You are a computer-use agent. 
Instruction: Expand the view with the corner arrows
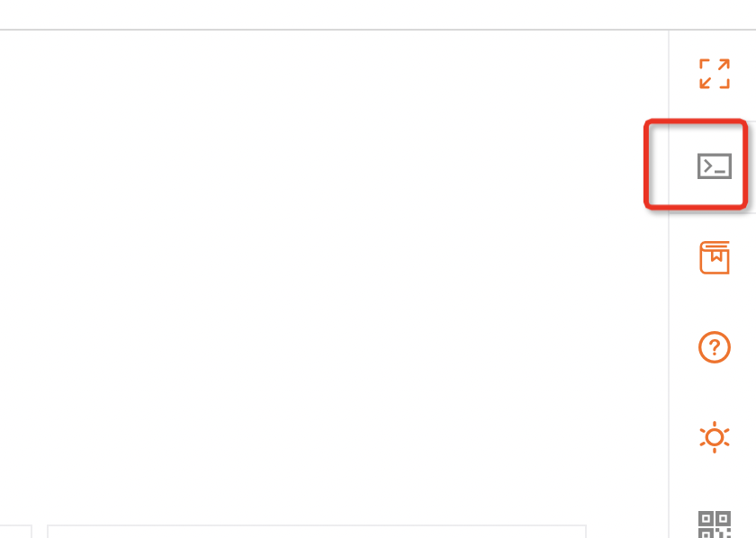[714, 74]
